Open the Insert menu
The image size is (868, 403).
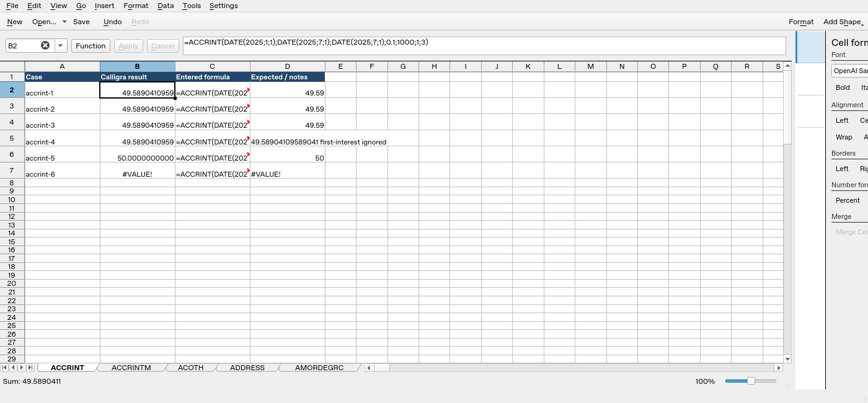pos(104,6)
